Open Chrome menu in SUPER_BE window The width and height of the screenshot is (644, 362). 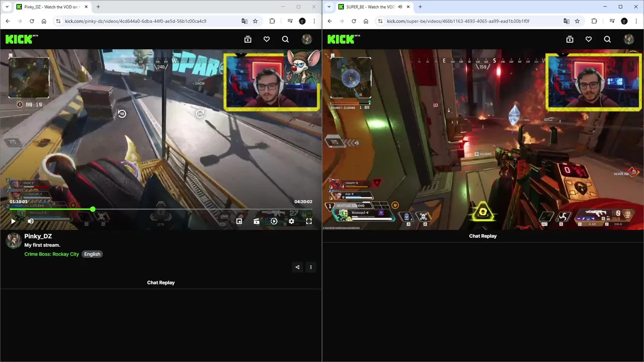[636, 21]
